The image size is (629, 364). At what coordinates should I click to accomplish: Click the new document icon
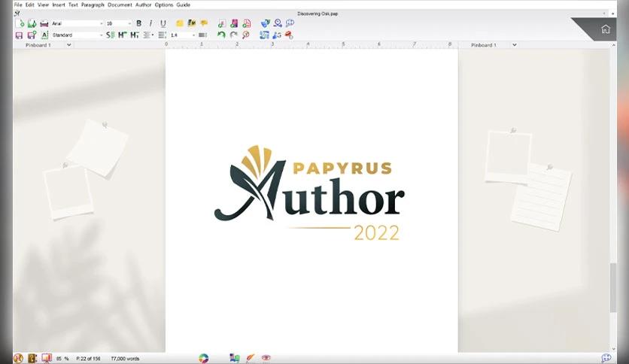pos(20,23)
